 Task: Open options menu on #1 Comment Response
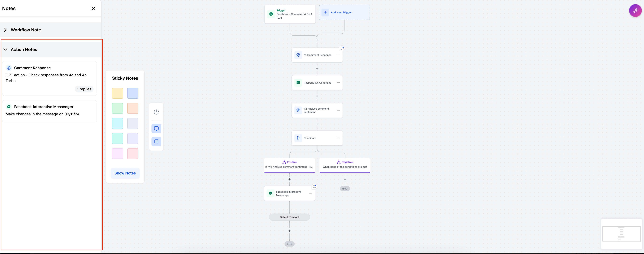point(338,55)
